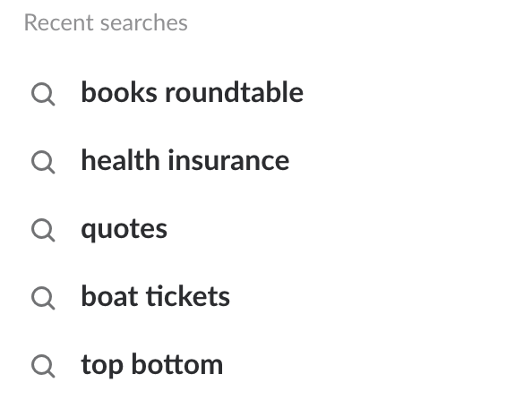532x408 pixels.
Task: Click the word 'bottom' in the last suggestion
Action: click(177, 365)
